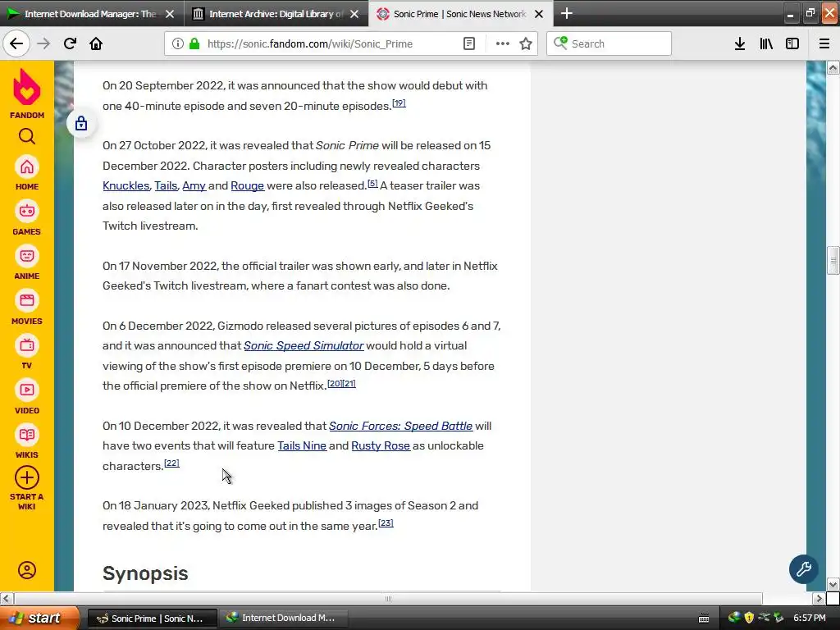
Task: Open the Library toolbar button
Action: [766, 43]
